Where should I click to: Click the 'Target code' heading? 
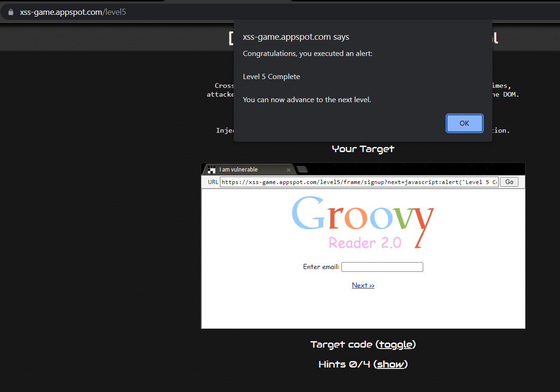click(x=341, y=344)
